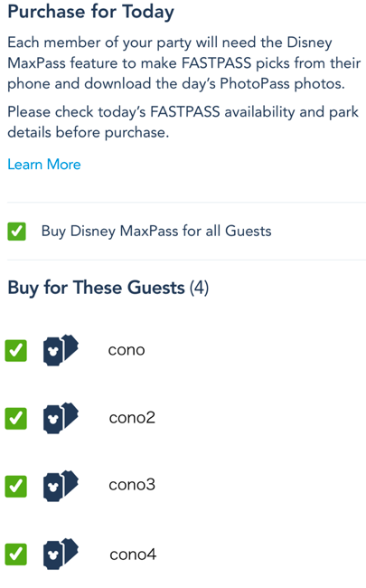Image resolution: width=366 pixels, height=588 pixels.
Task: Tap the guest name cono2
Action: point(132,418)
